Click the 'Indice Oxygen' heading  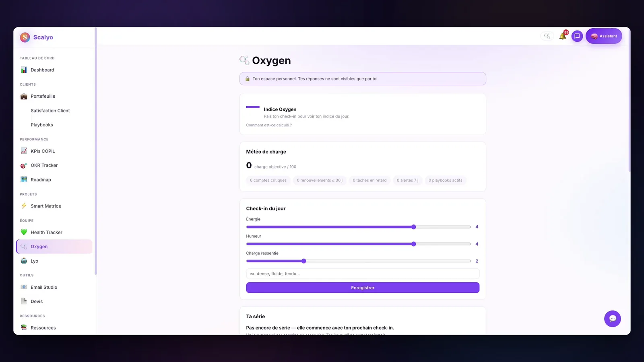[280, 109]
